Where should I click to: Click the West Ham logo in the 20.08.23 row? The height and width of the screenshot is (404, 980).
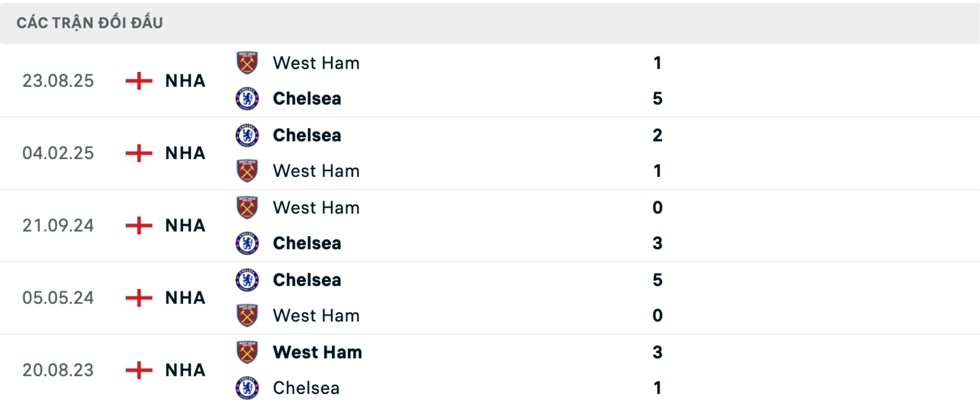pyautogui.click(x=247, y=352)
